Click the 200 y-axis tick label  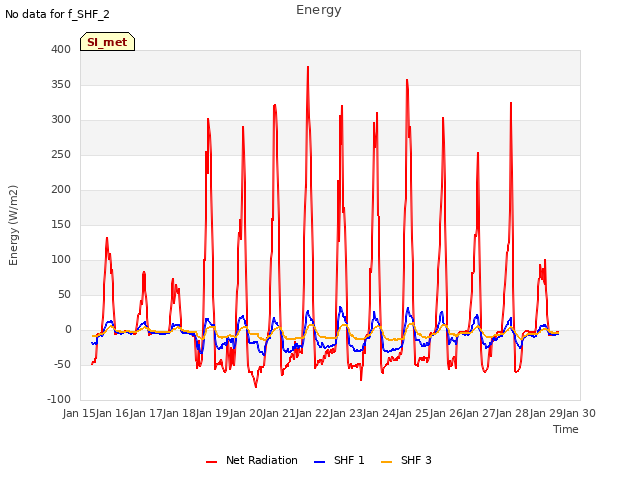(x=61, y=189)
